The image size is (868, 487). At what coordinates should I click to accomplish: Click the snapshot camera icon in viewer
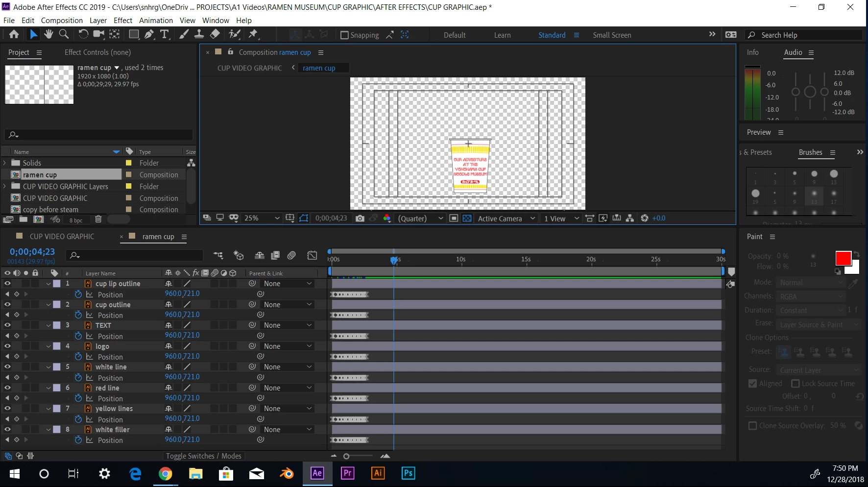click(x=360, y=219)
